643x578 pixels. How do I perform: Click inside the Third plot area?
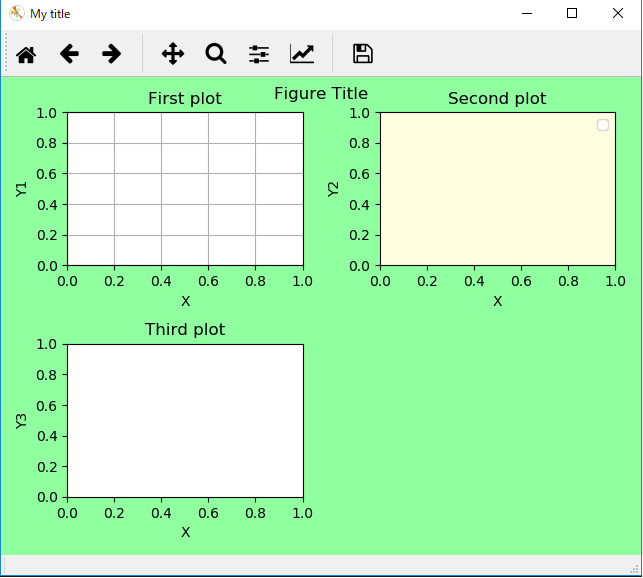pyautogui.click(x=185, y=421)
